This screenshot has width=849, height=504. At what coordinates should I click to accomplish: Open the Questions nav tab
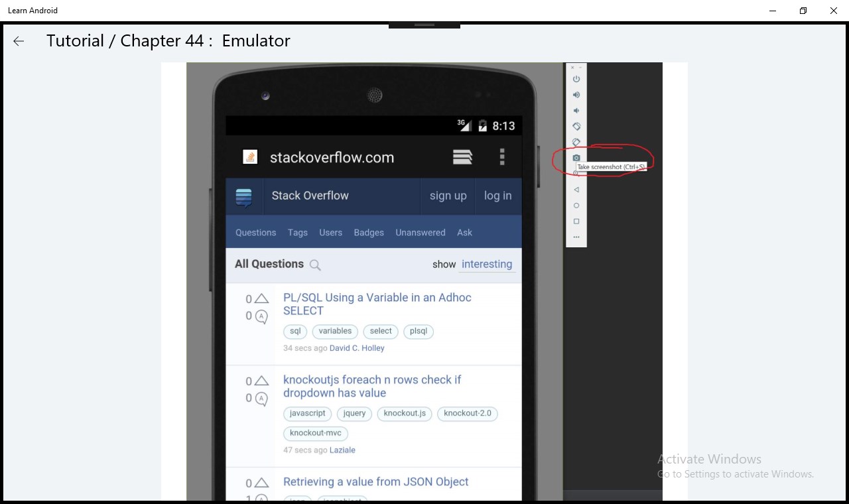[x=255, y=233]
